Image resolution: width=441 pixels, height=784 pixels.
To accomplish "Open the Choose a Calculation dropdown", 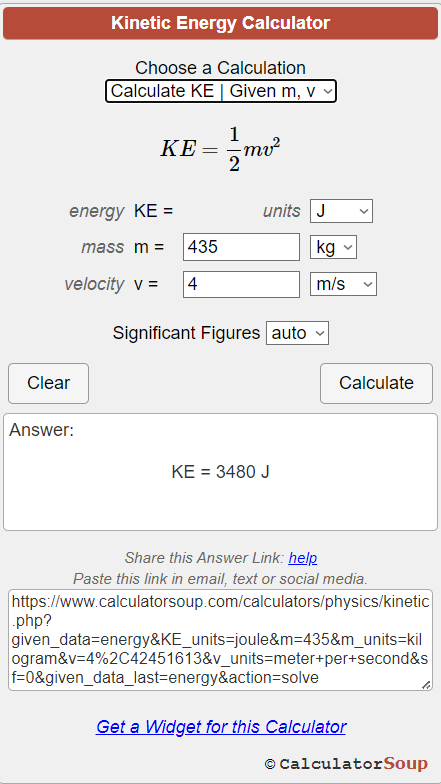I will coord(220,91).
